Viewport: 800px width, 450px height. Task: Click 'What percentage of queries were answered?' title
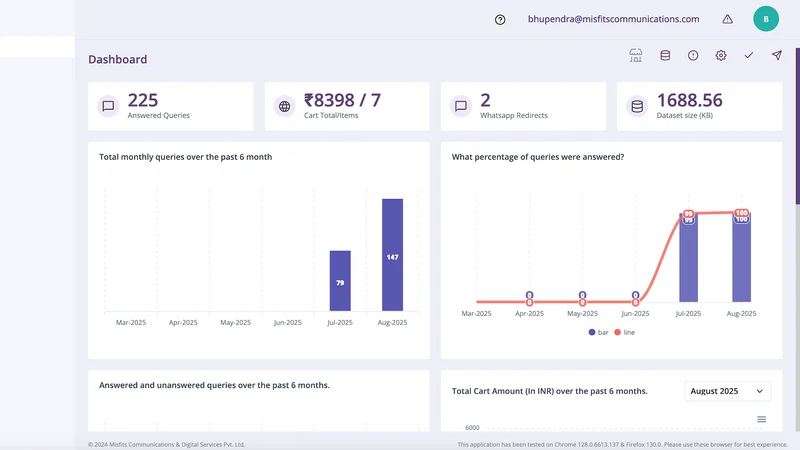[x=538, y=157]
